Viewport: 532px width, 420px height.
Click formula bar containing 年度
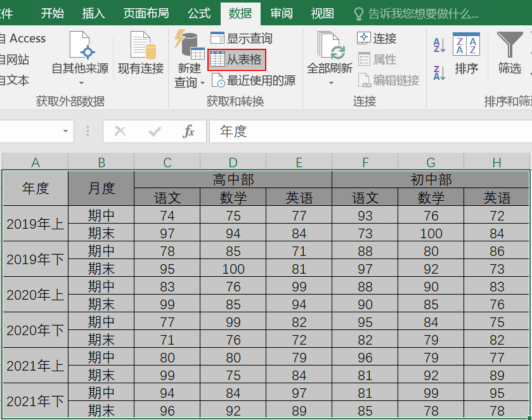370,131
